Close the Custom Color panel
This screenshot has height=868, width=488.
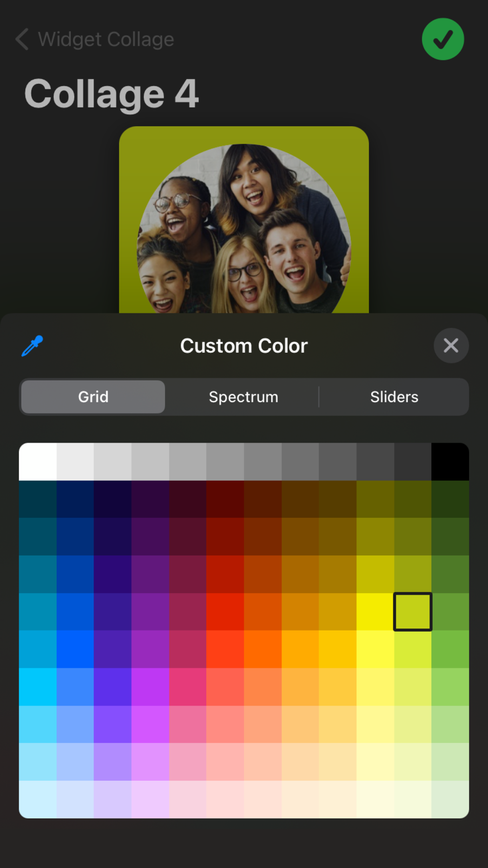click(x=451, y=346)
